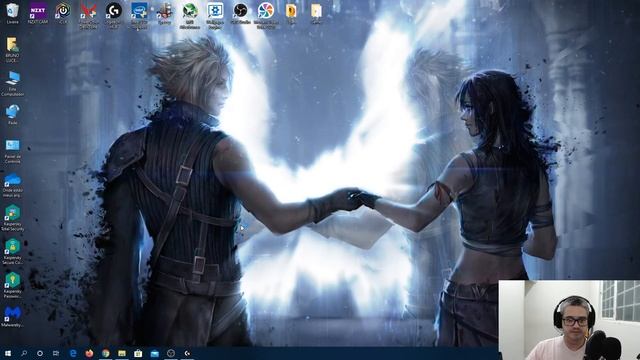Click the webcam overlay video
This screenshot has width=640, height=360.
click(x=569, y=320)
